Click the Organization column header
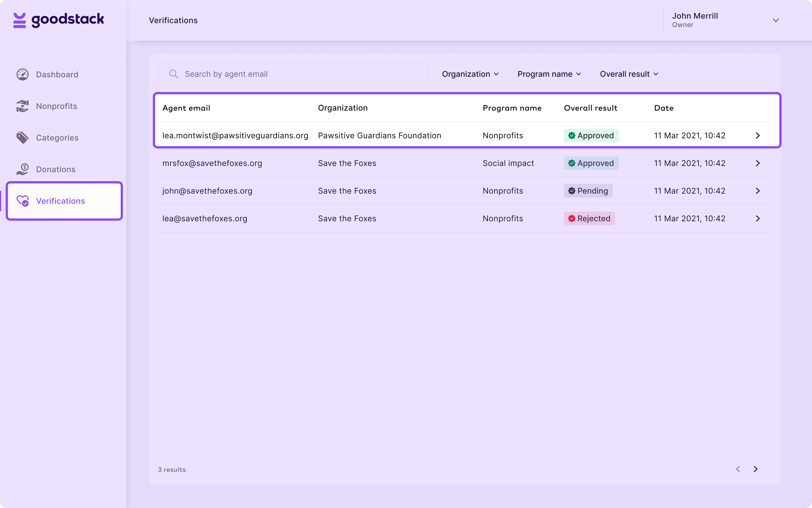The height and width of the screenshot is (508, 812). point(343,108)
